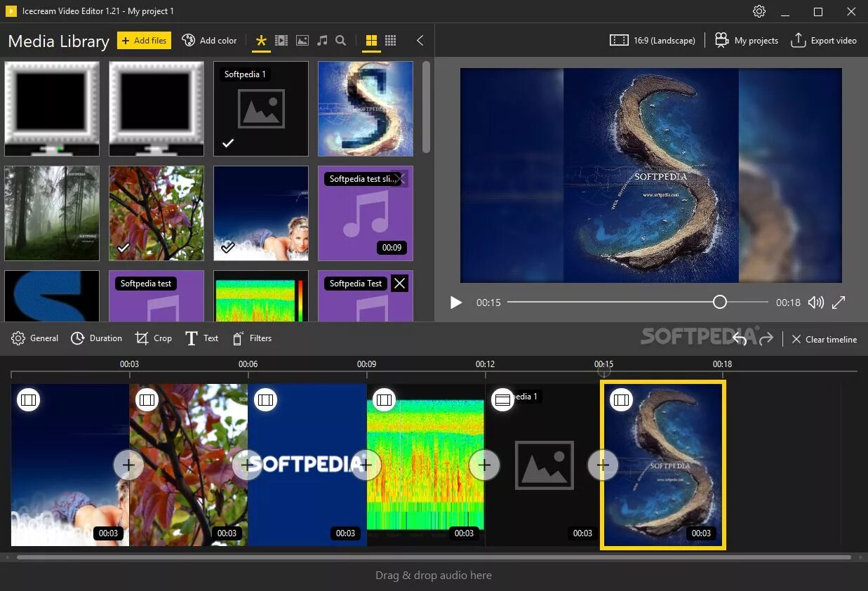The width and height of the screenshot is (868, 591).
Task: Click the media library vertical scrollbar
Action: point(426,107)
